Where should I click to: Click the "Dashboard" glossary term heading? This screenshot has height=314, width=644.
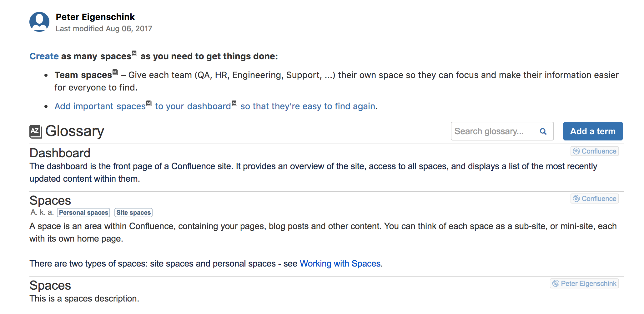point(60,153)
